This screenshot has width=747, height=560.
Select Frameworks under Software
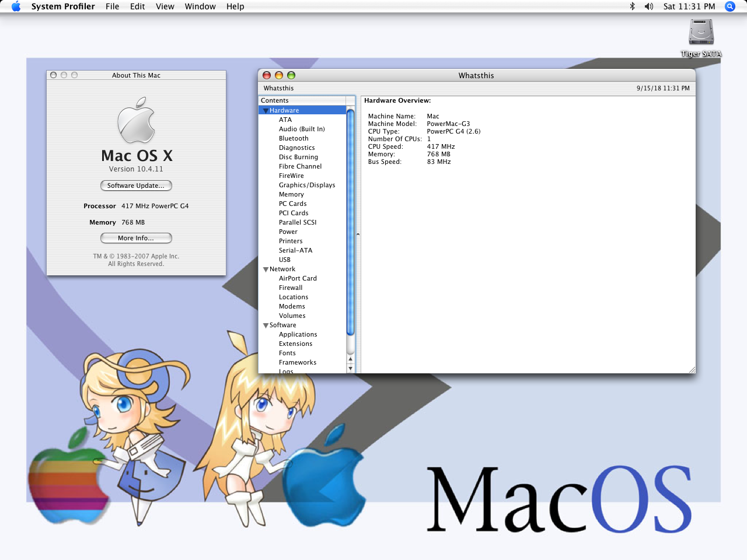click(x=298, y=362)
